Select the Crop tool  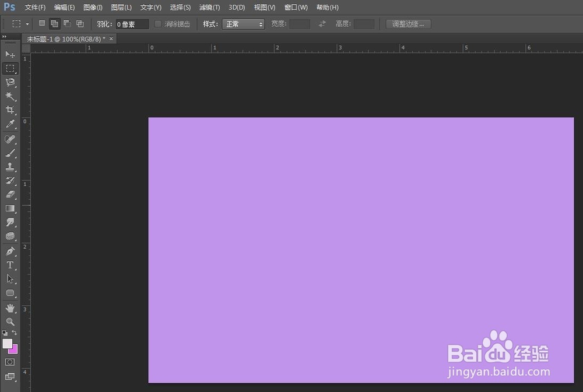(x=10, y=110)
